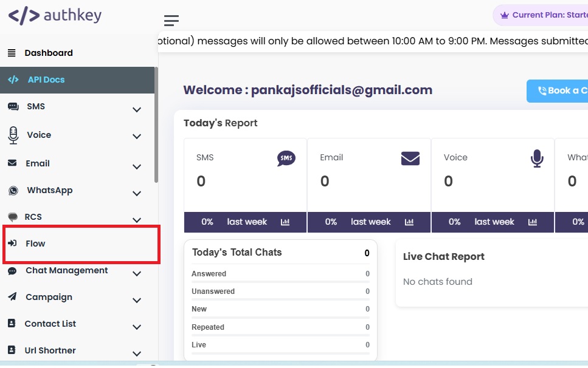Image resolution: width=588 pixels, height=368 pixels.
Task: Expand the SMS sidebar section
Action: pyautogui.click(x=137, y=109)
